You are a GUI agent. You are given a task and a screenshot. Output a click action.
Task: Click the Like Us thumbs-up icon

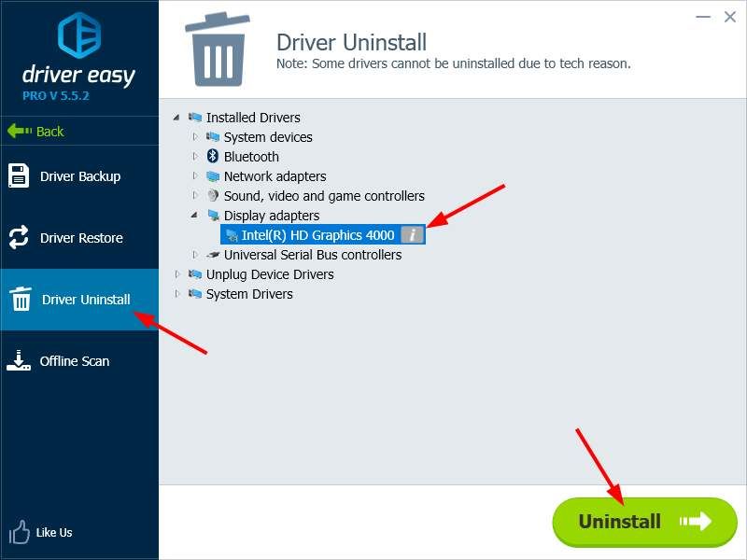(x=20, y=532)
